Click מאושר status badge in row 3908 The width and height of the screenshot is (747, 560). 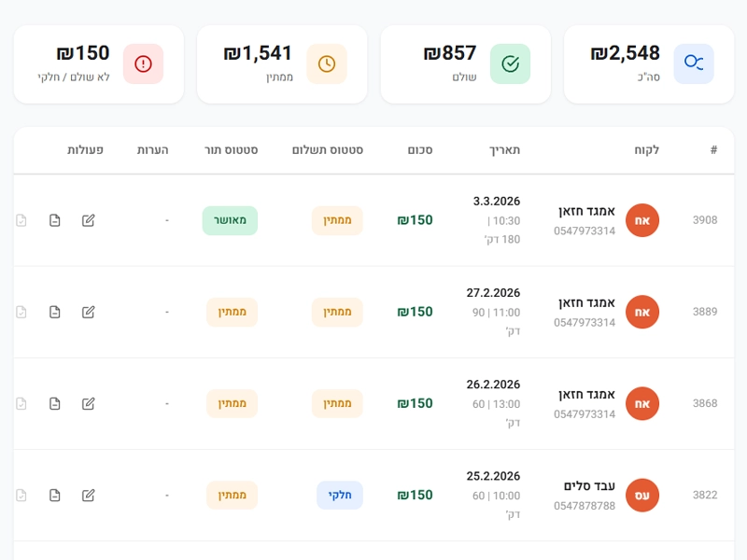click(x=230, y=220)
